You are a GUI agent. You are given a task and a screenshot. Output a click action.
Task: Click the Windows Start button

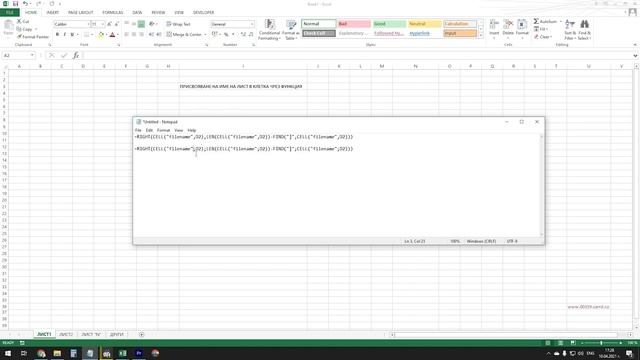pyautogui.click(x=8, y=353)
